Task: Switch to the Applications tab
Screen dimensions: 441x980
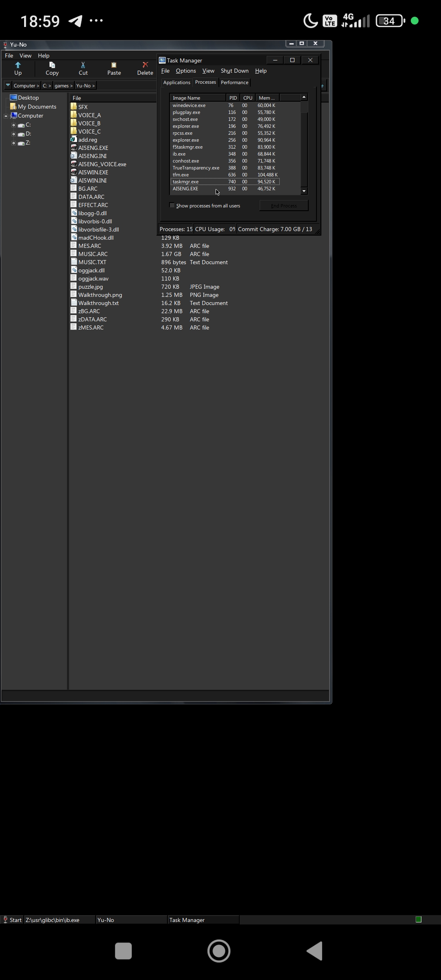Action: click(x=176, y=82)
